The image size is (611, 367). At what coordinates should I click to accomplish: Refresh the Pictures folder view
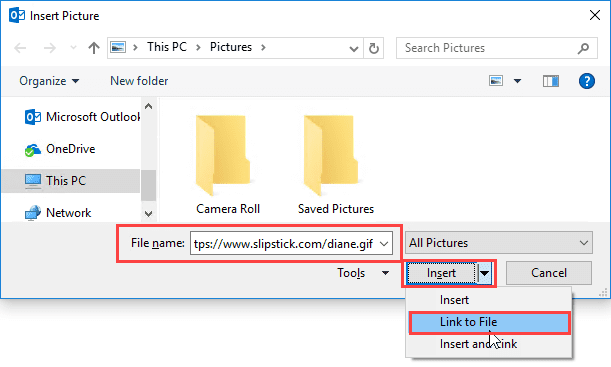click(374, 48)
